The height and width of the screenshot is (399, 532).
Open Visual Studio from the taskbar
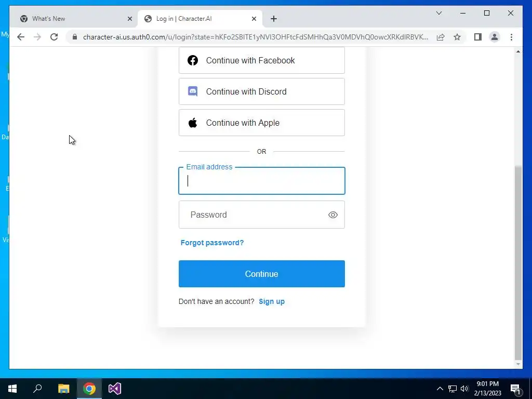pos(115,389)
